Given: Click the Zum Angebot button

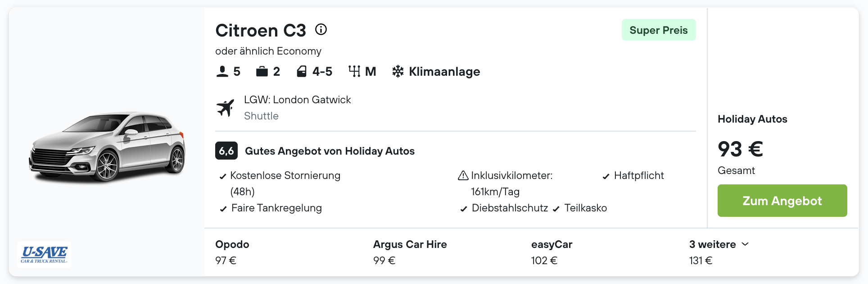Looking at the screenshot, I should 782,201.
